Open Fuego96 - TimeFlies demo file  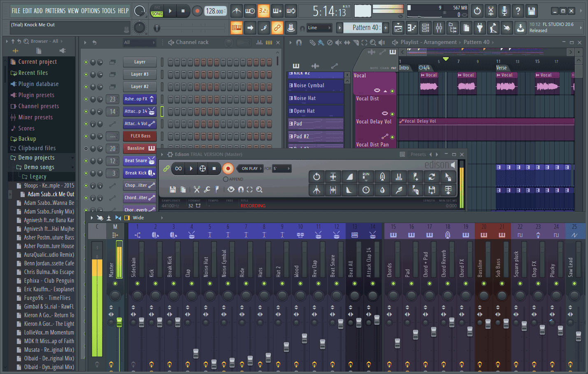click(x=47, y=298)
